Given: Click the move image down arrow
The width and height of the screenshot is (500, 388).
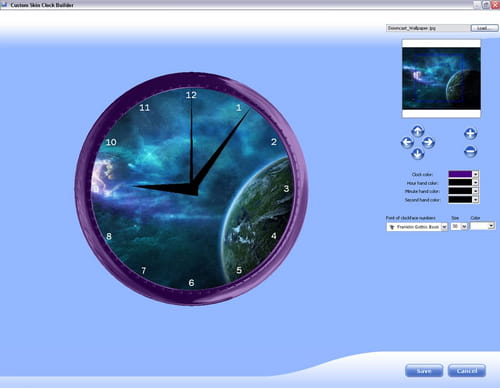Looking at the screenshot, I should [417, 154].
